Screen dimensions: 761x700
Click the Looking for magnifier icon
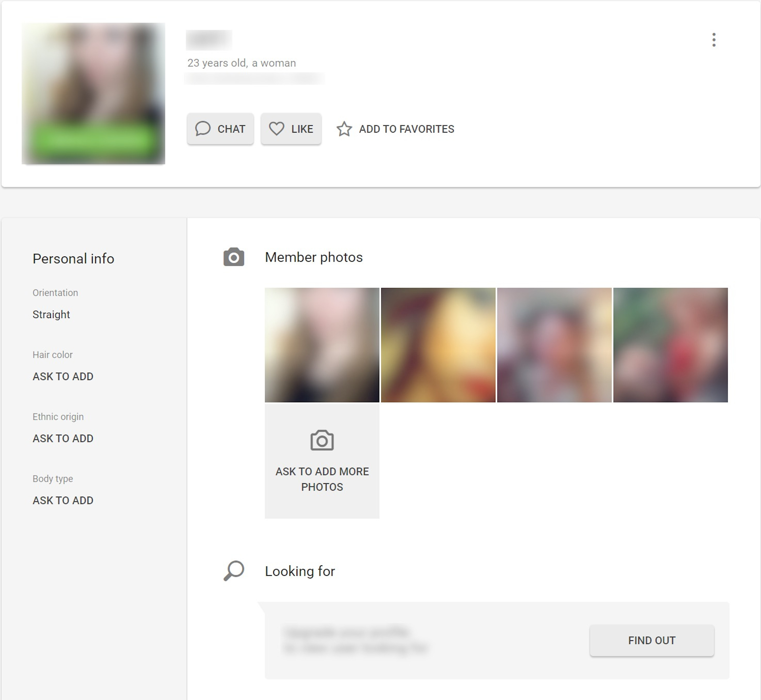[234, 571]
